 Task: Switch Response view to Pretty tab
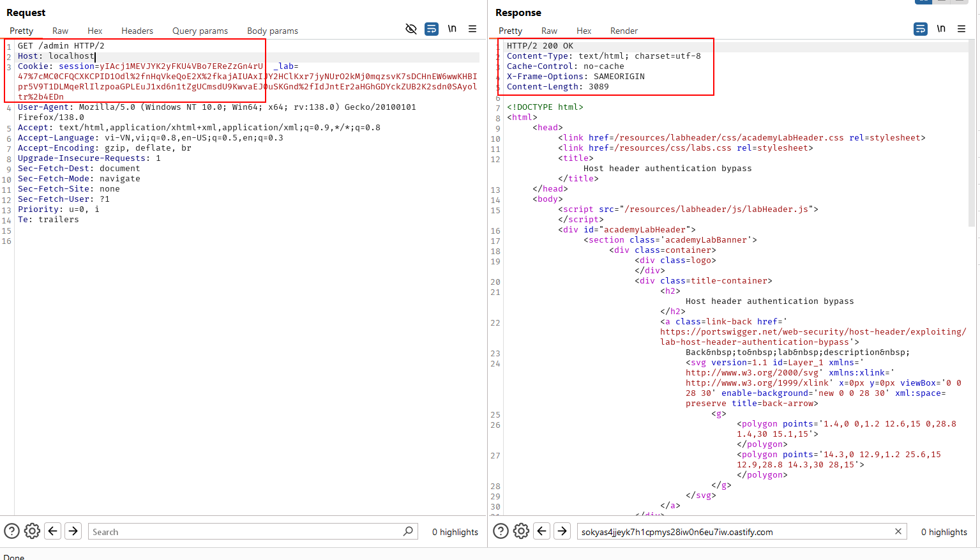[x=510, y=31]
